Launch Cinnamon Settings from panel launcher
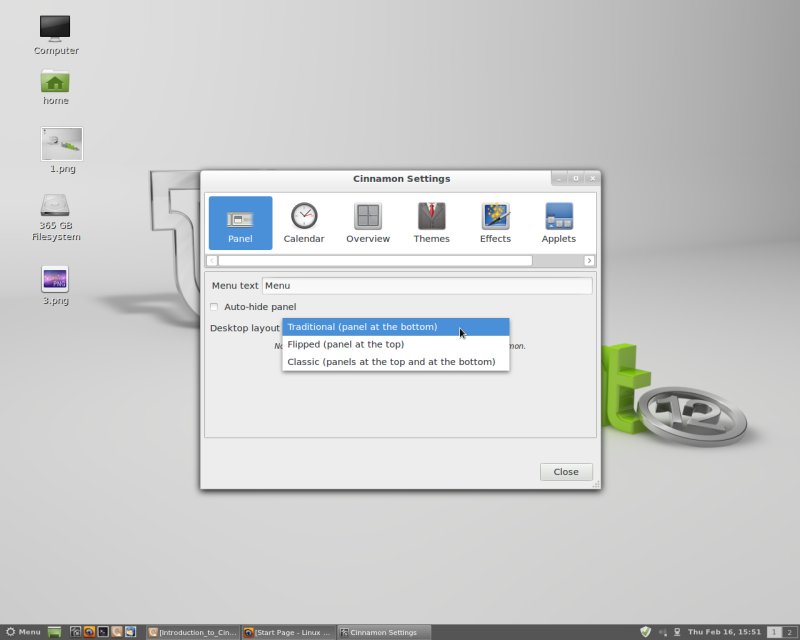 76,632
